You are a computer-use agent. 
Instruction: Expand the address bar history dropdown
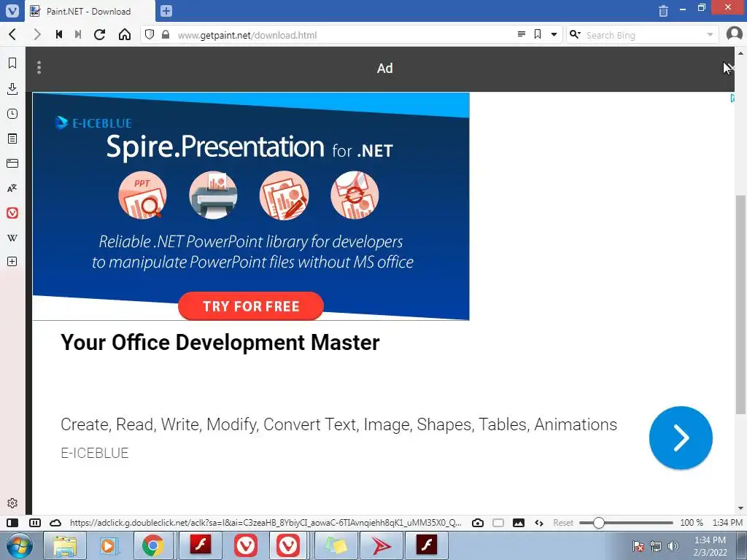pos(554,34)
